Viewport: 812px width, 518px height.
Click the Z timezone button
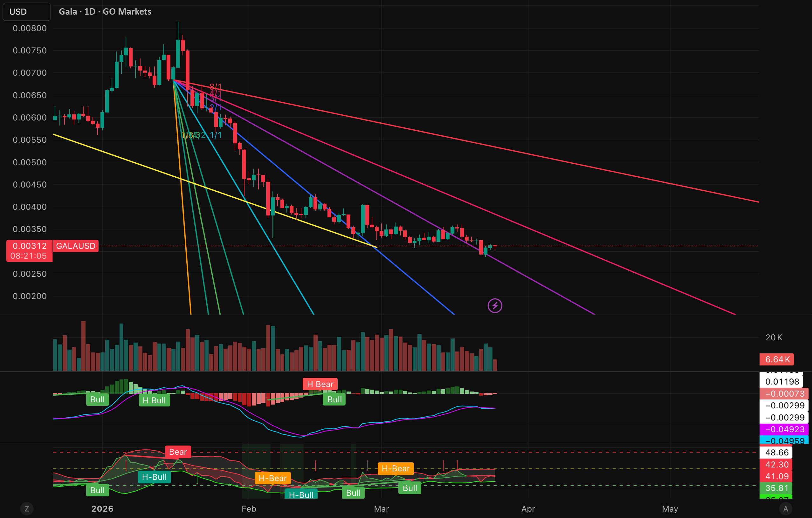click(27, 508)
